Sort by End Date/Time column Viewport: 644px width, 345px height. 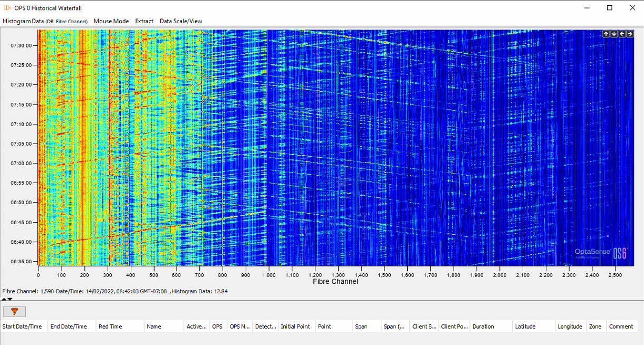coord(69,327)
